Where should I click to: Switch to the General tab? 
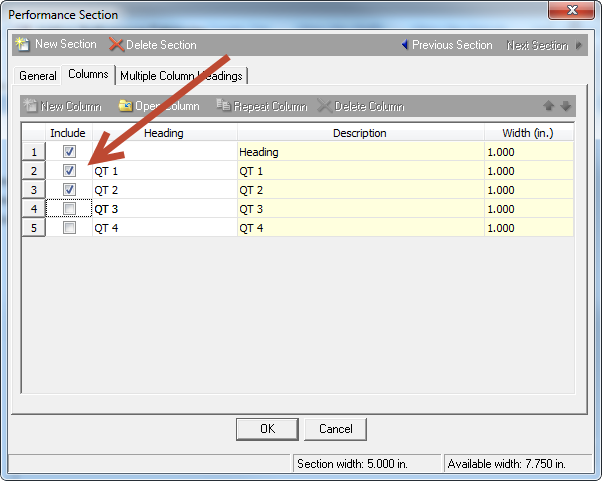tap(38, 76)
